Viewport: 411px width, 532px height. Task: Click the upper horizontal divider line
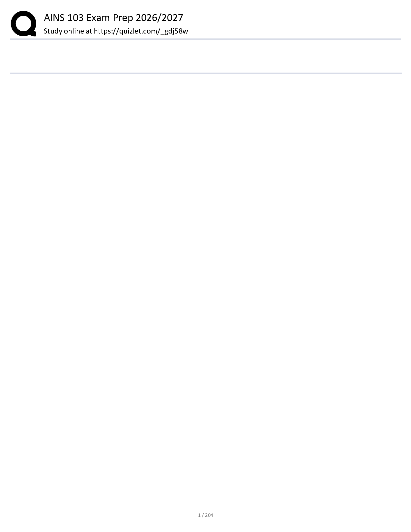(x=205, y=39)
